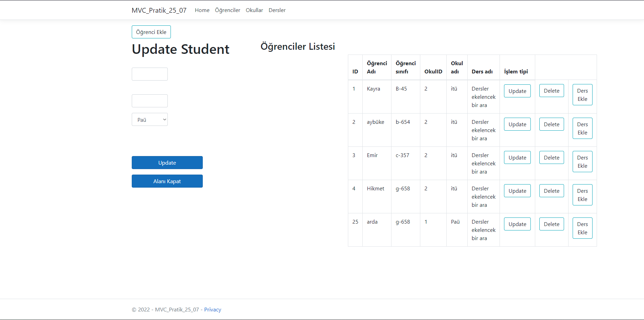
Task: Delete the record for arda
Action: tap(551, 224)
